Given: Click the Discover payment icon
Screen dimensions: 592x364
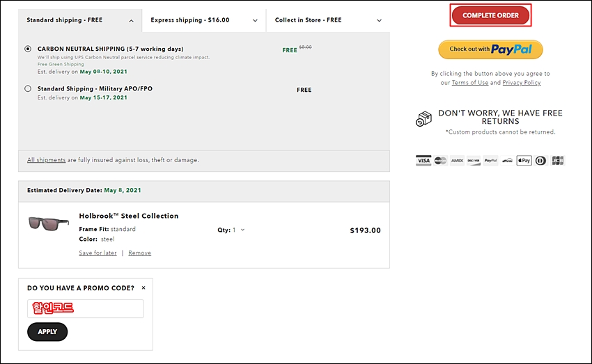Looking at the screenshot, I should point(474,161).
